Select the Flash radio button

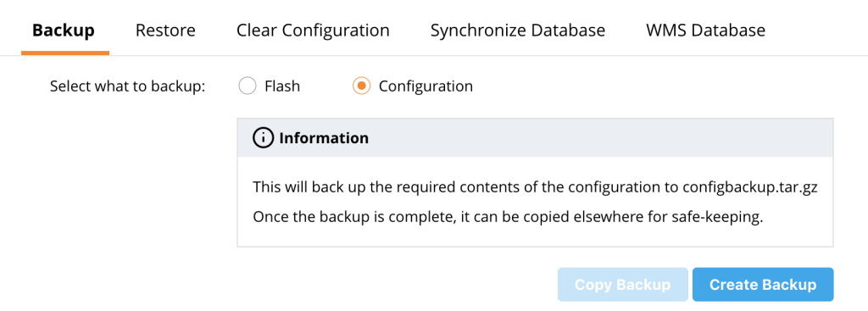247,86
